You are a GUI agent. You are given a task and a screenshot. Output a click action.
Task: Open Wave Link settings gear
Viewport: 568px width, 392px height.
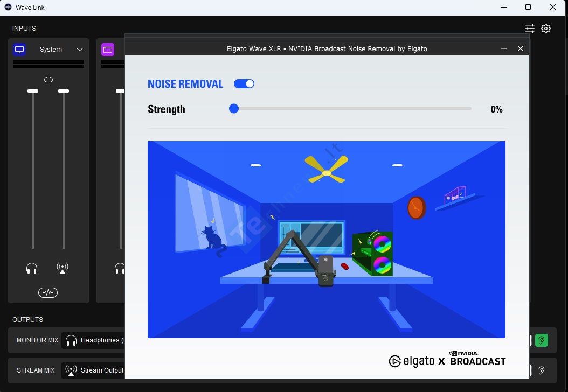[546, 29]
